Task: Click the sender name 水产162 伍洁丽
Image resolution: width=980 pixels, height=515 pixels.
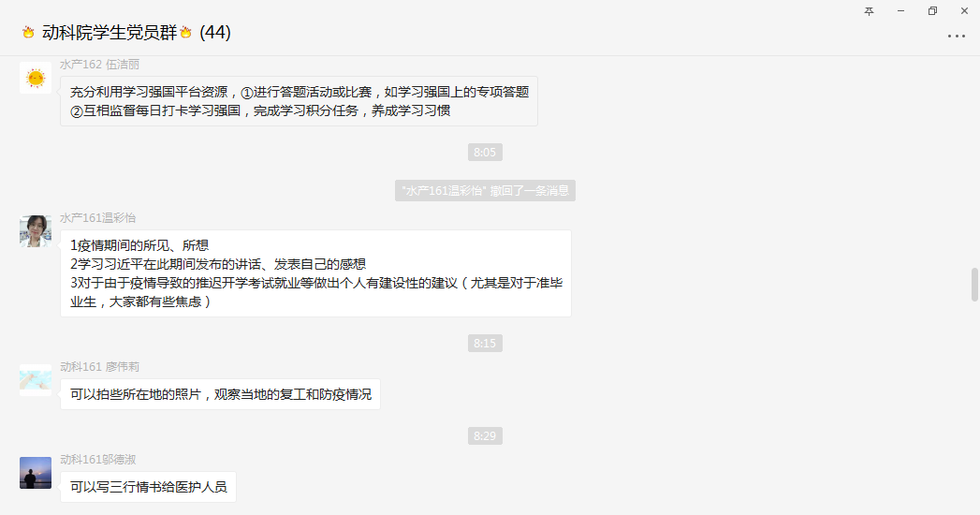Action: (x=99, y=65)
